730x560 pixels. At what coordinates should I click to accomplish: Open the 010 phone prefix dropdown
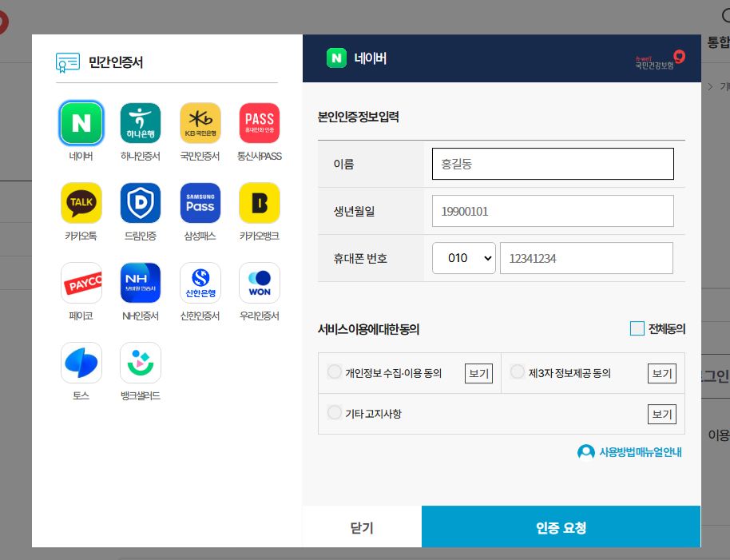pos(464,258)
